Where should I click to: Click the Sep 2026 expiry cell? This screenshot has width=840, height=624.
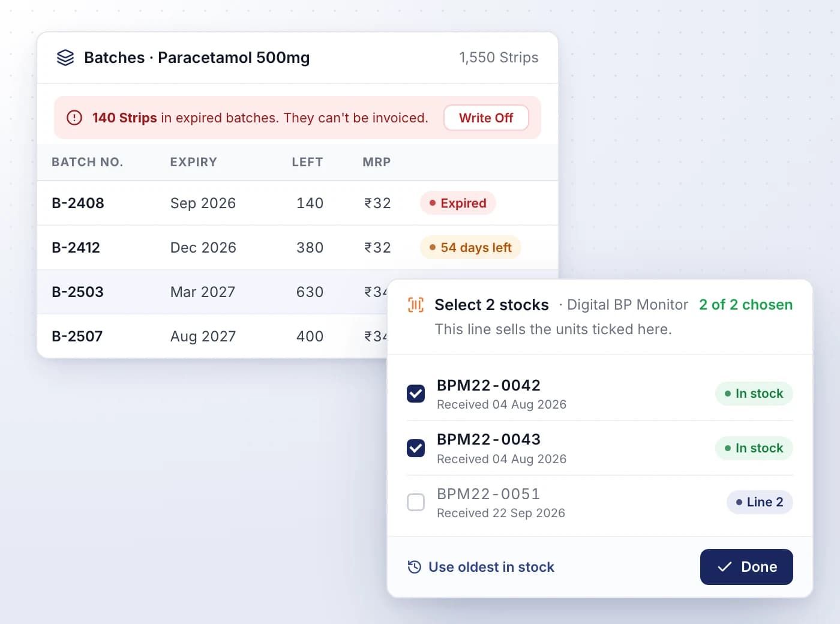[203, 203]
